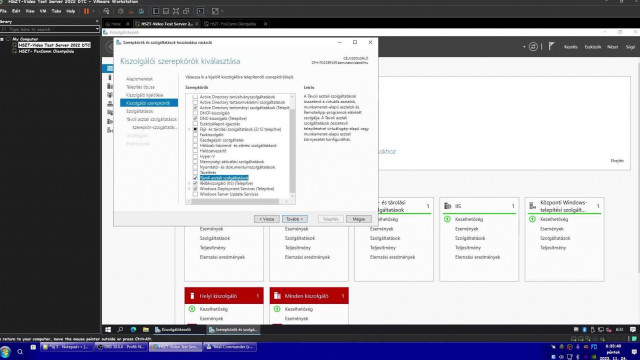Screen dimensions: 640x360
Task: Check the Távelérés role checkbox
Action: tap(195, 173)
